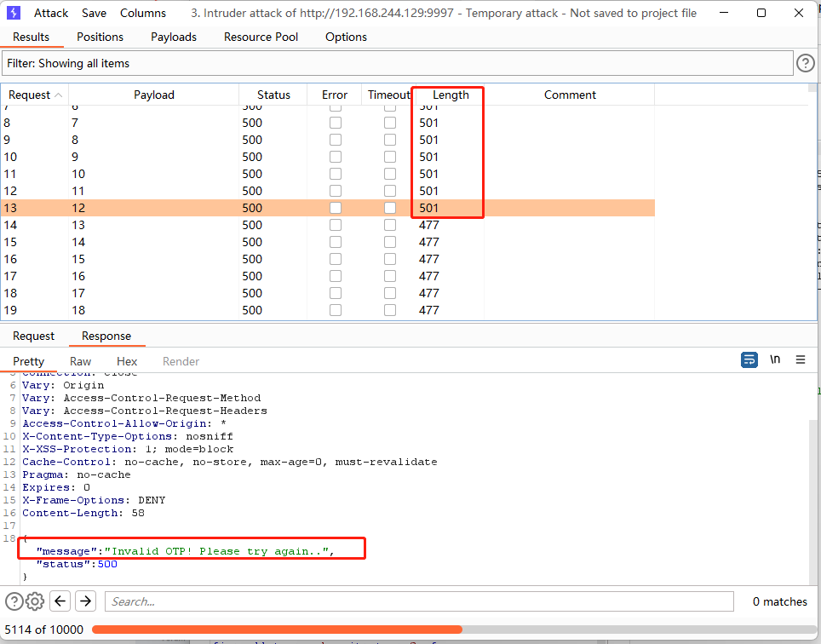Viewport: 821px width, 644px height.
Task: Toggle the show newline \n icon
Action: (774, 359)
